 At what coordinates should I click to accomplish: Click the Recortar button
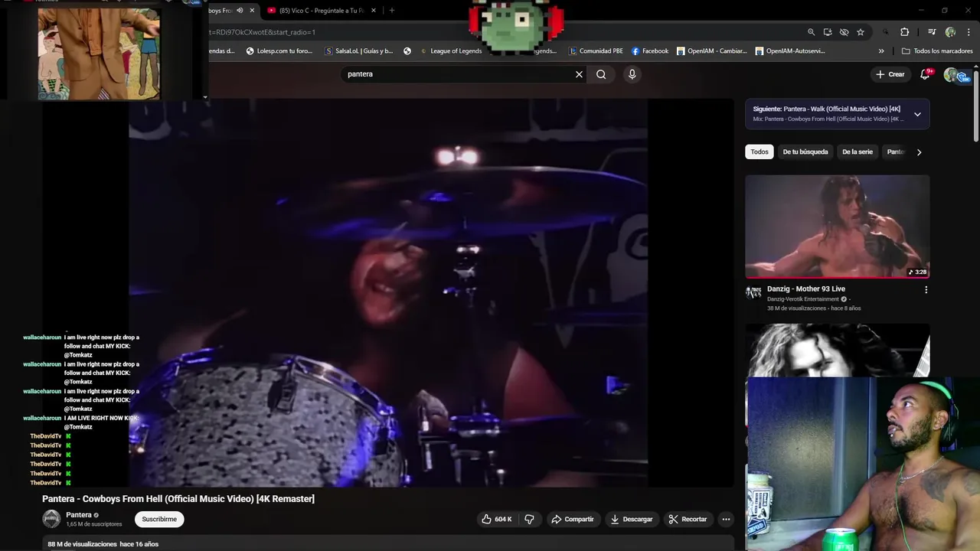point(688,519)
